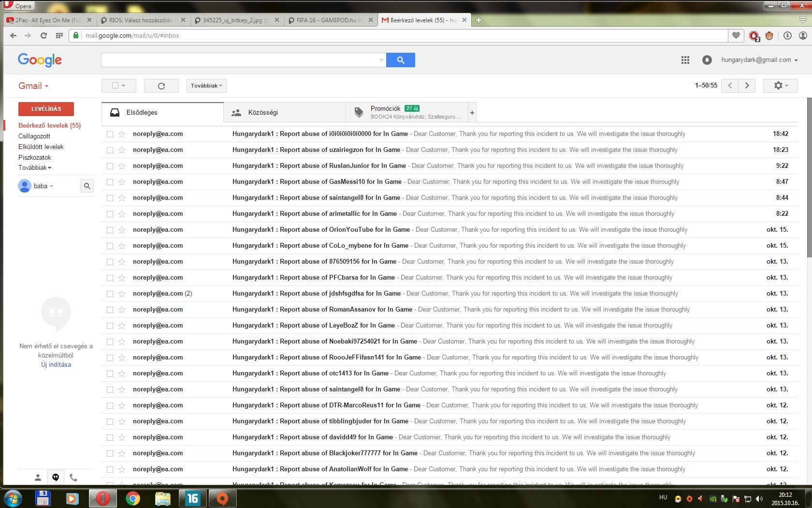Close the 345225_uj_bitkep_2.jpg tab
This screenshot has width=812, height=508.
click(x=276, y=20)
